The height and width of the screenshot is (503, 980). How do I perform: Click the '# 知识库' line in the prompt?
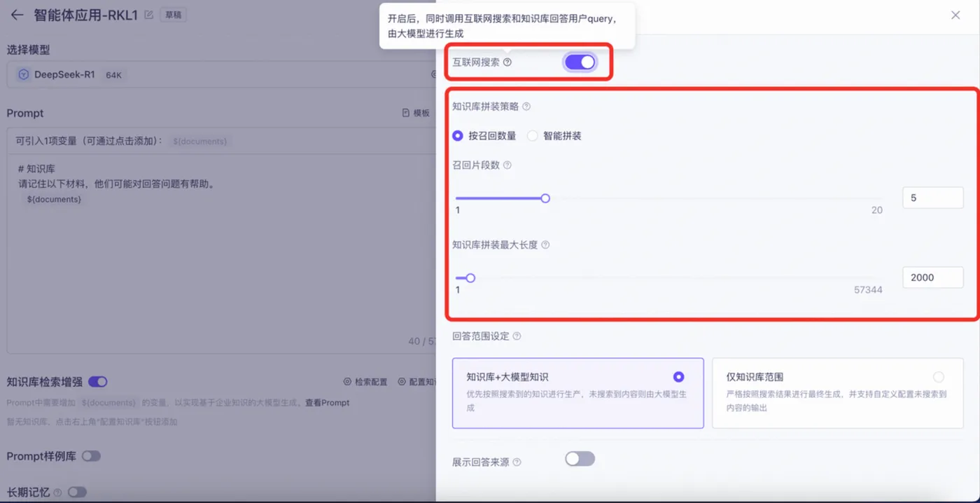click(36, 169)
